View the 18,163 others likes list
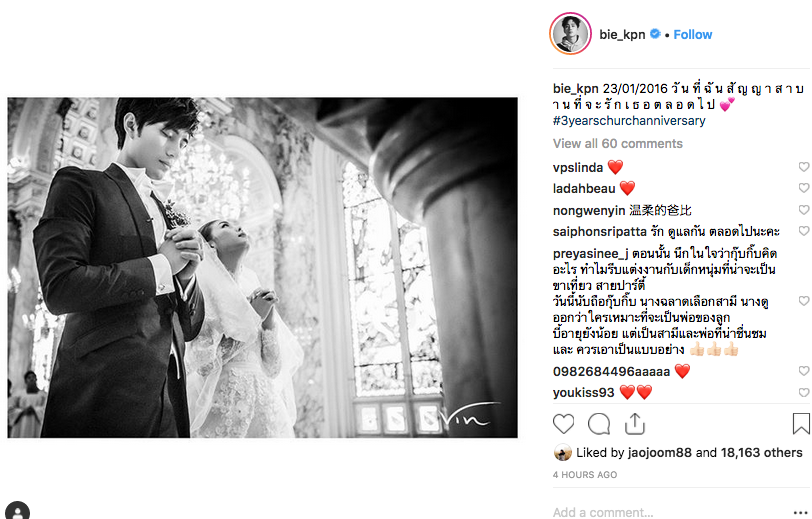 point(761,453)
